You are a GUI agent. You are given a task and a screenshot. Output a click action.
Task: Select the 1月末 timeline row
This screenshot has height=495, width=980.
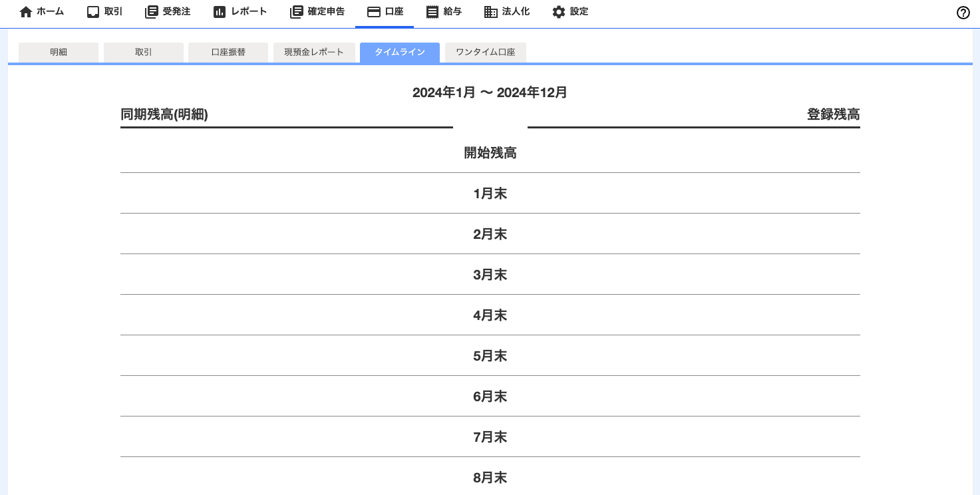pos(490,194)
